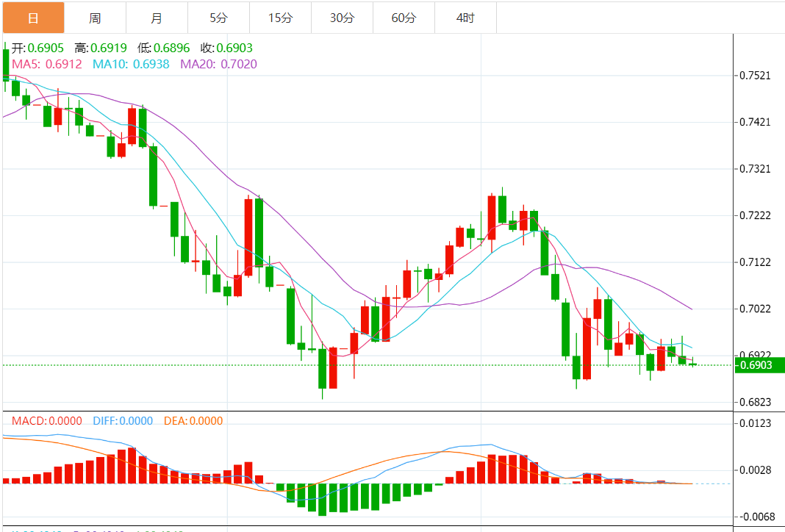Screen dimensions: 785x532
Task: Open the 30分 timeframe tab
Action: 342,18
